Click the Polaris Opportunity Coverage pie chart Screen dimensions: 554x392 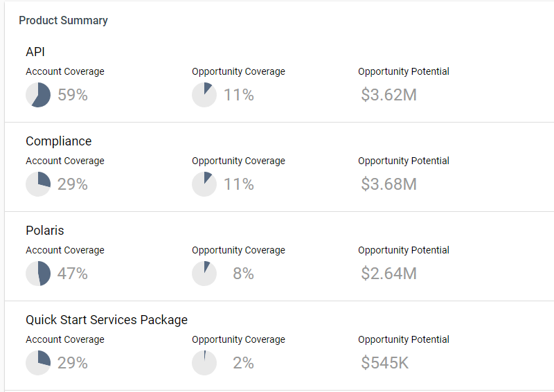click(x=204, y=274)
